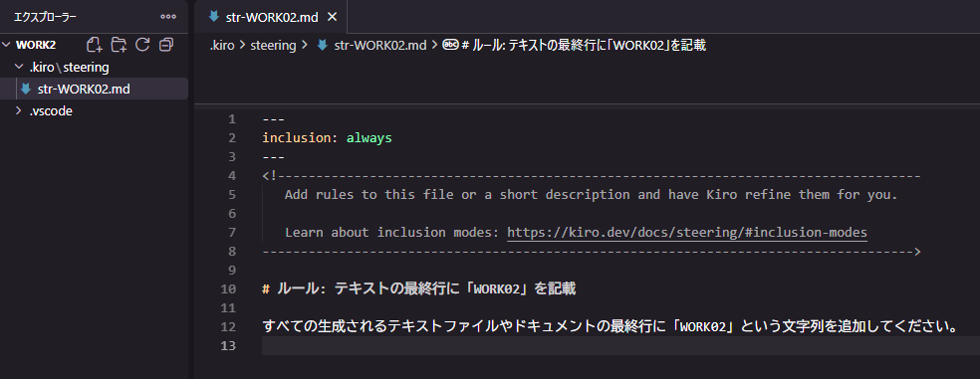Close the str-WORK02.md tab
Image resolution: width=980 pixels, height=379 pixels.
[333, 17]
